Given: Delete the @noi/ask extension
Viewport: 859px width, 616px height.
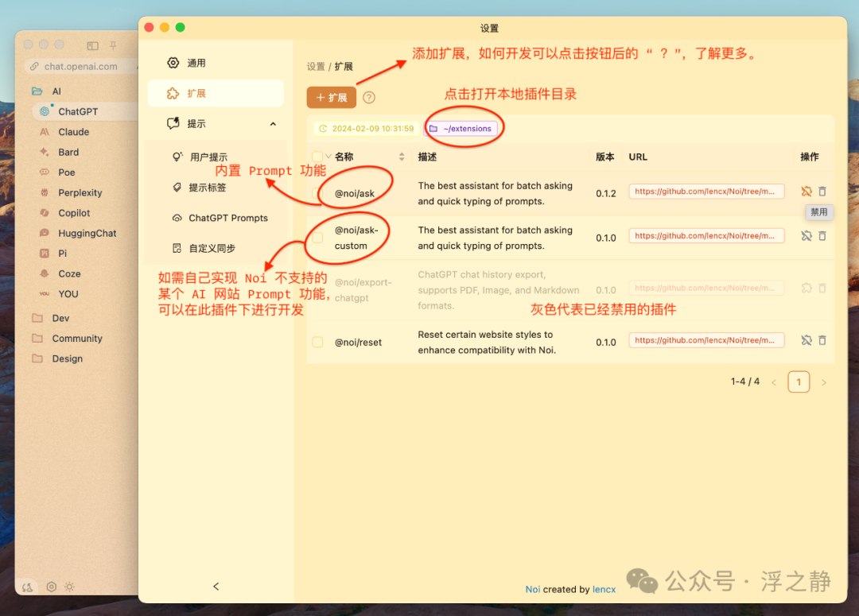Looking at the screenshot, I should 822,191.
